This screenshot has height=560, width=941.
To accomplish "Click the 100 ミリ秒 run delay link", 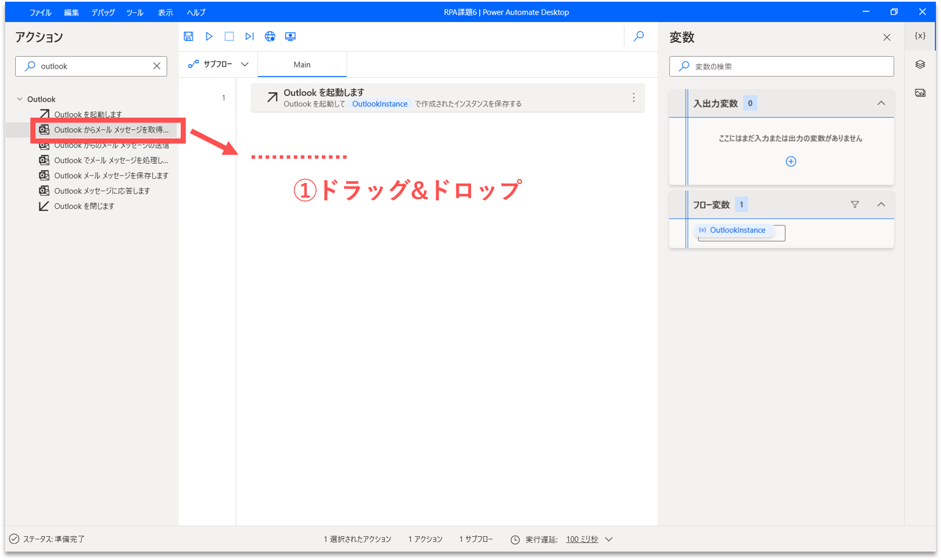I will (x=582, y=539).
